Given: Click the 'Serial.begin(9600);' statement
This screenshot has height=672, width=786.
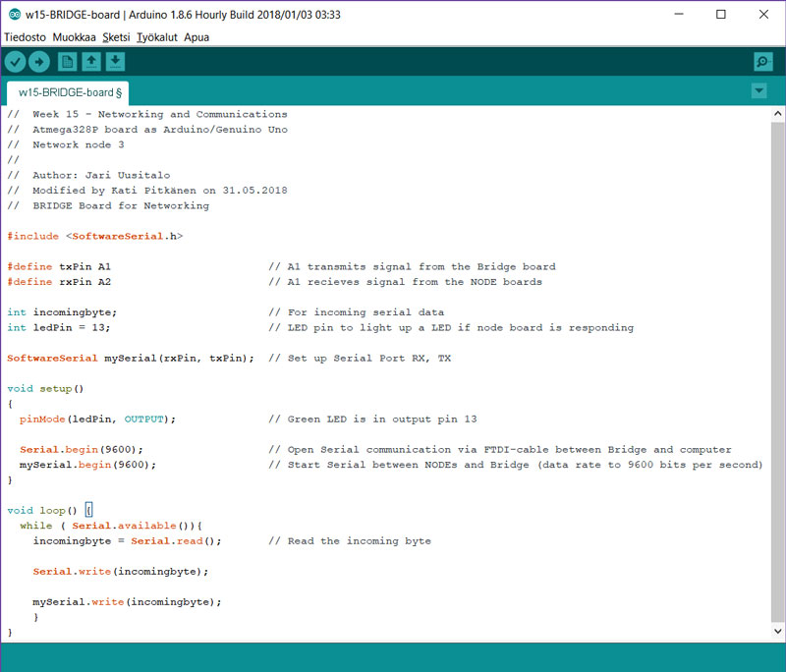Looking at the screenshot, I should pyautogui.click(x=82, y=450).
